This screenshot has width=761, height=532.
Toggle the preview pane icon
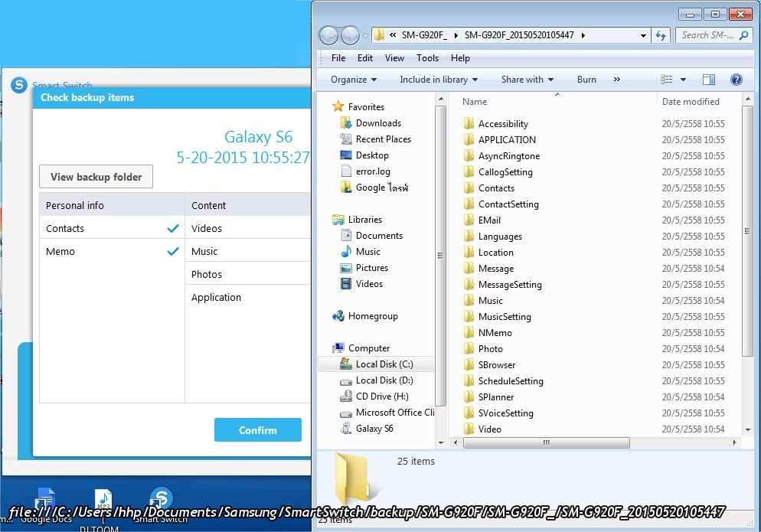[x=709, y=80]
